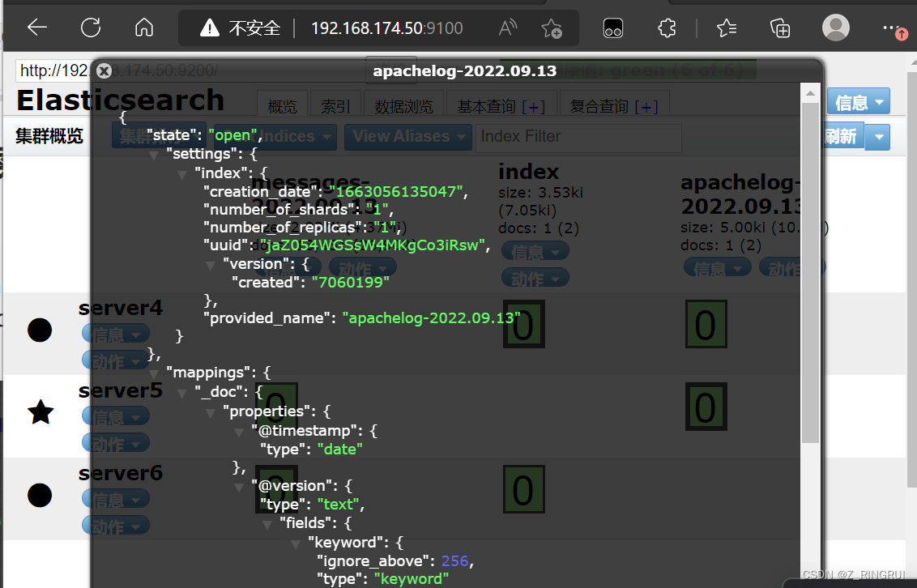
Task: Collapse the "fields" JSON node
Action: [267, 524]
